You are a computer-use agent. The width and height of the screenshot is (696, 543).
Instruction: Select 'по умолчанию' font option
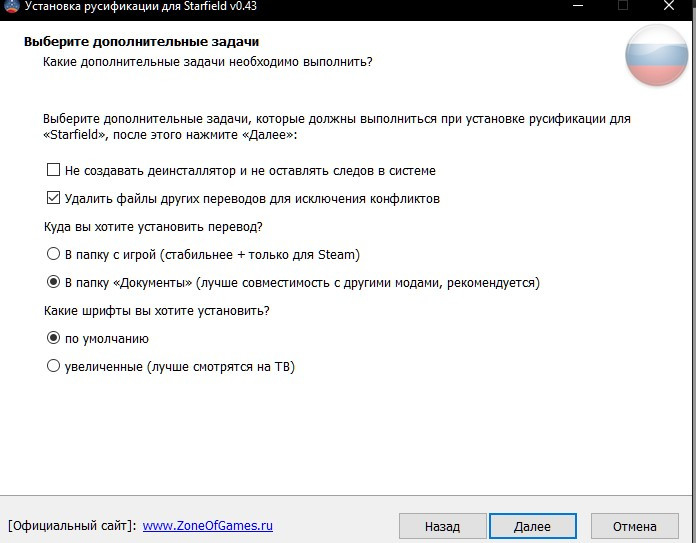pos(54,338)
